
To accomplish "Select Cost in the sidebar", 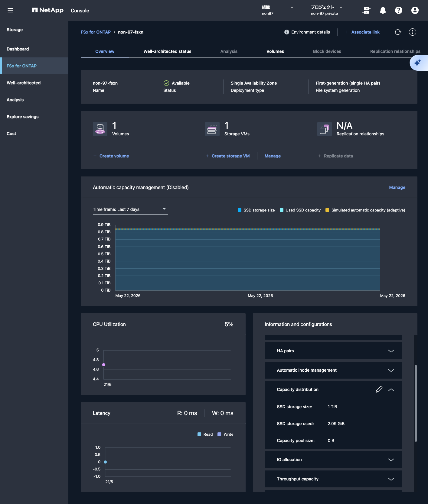I will pos(34,134).
